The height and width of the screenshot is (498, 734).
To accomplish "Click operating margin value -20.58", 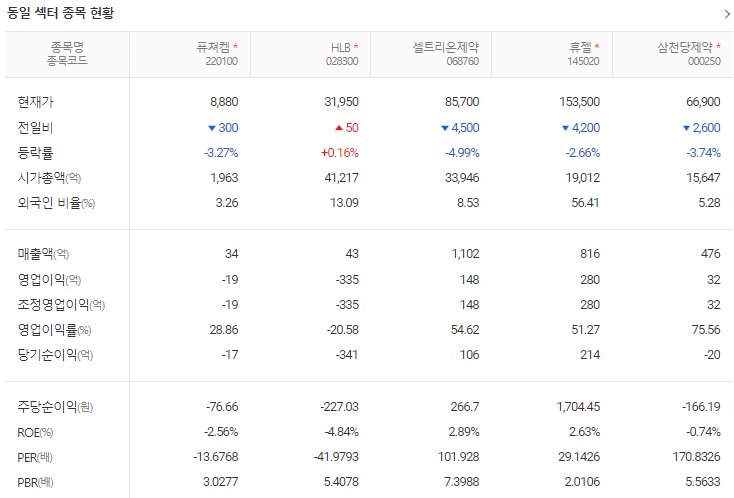I will [343, 330].
